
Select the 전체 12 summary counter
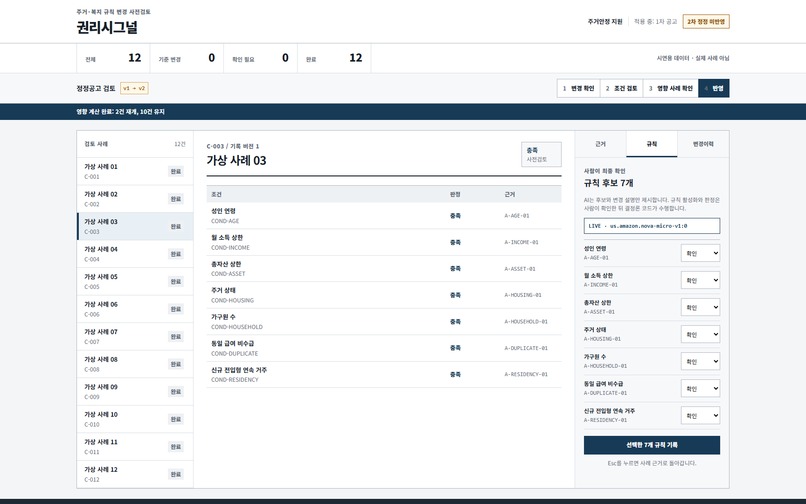point(113,58)
